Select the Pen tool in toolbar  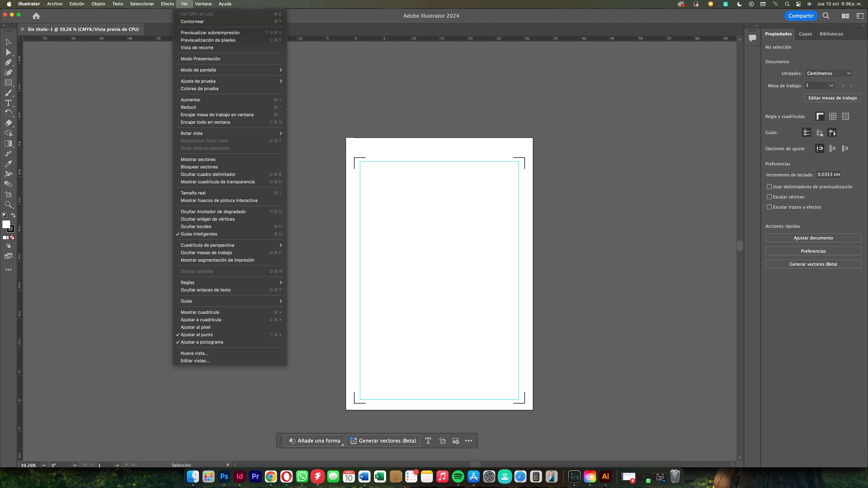(8, 62)
